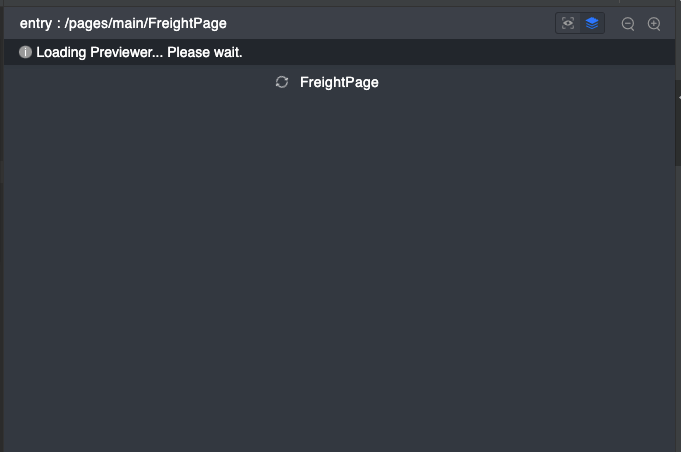Screen dimensions: 681x452
Task: Toggle the component Inspector eye icon
Action: (x=568, y=23)
